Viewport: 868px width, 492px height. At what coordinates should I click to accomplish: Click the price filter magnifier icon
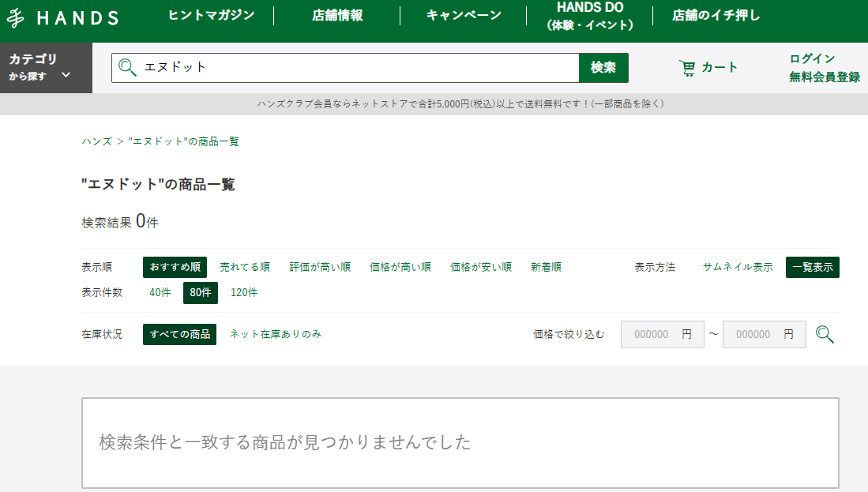pos(825,334)
